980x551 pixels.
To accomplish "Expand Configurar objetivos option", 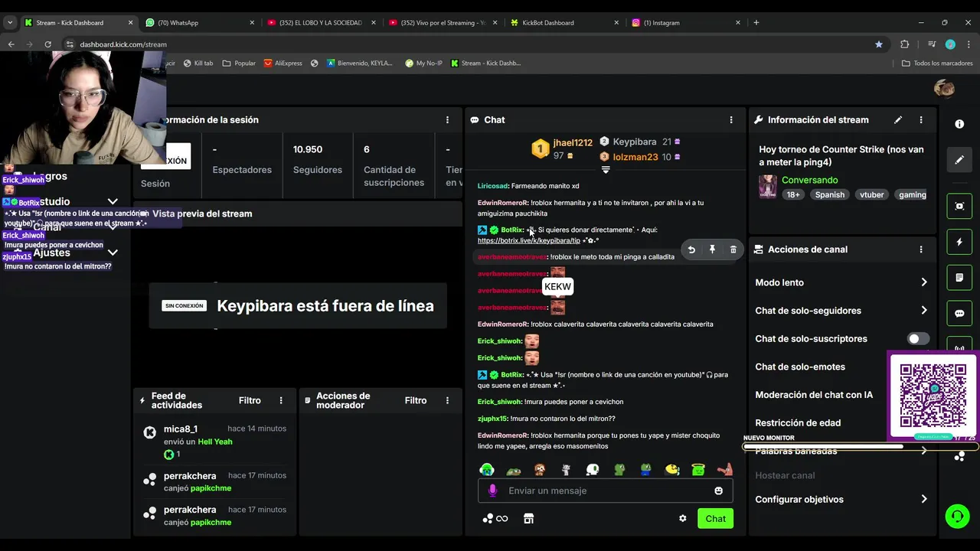I will coord(923,499).
